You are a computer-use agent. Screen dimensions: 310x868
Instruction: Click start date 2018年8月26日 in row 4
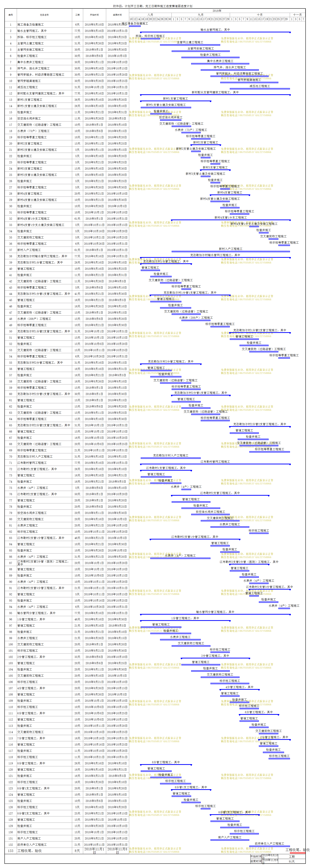click(x=94, y=43)
